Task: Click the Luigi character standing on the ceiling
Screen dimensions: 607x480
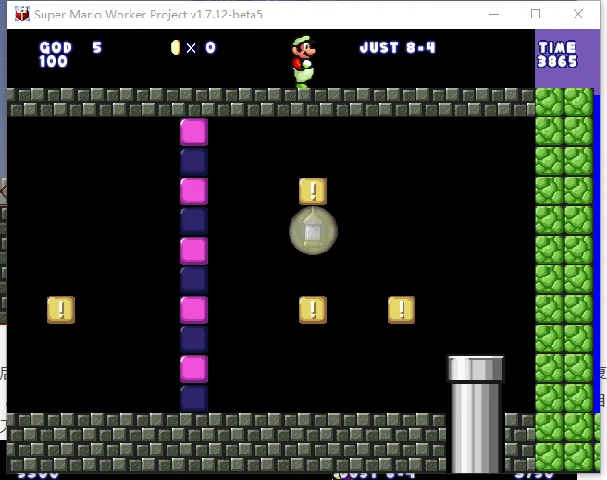Action: pos(304,62)
